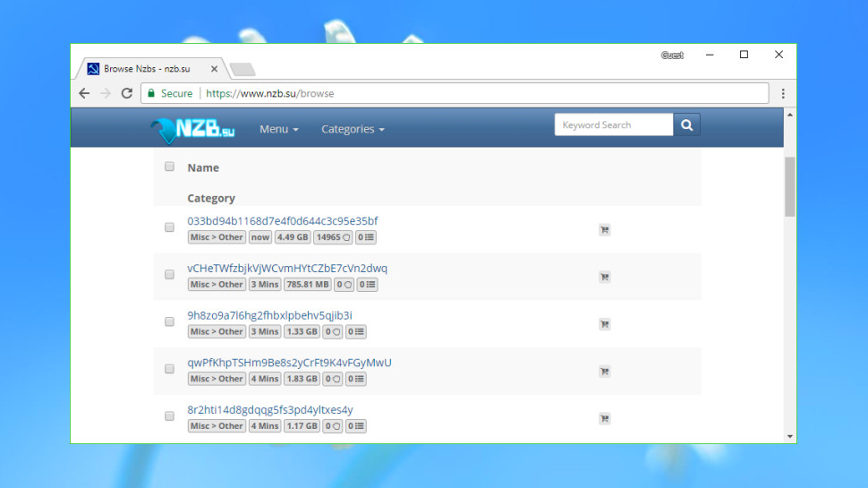Click the browser back arrow
This screenshot has height=488, width=868.
[84, 93]
